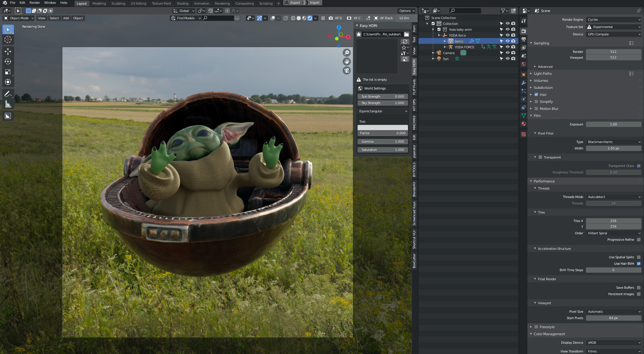The height and width of the screenshot is (354, 644).
Task: Switch to the Compositing workspace tab
Action: point(244,3)
